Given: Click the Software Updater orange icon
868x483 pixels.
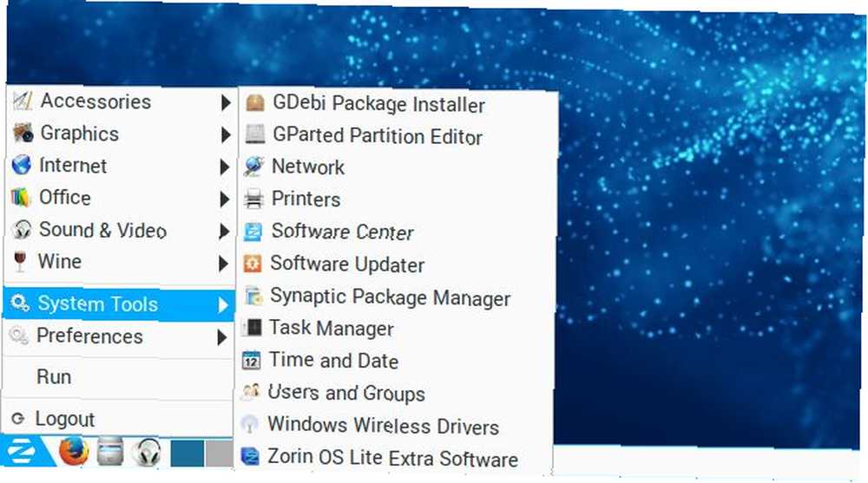Looking at the screenshot, I should [253, 264].
